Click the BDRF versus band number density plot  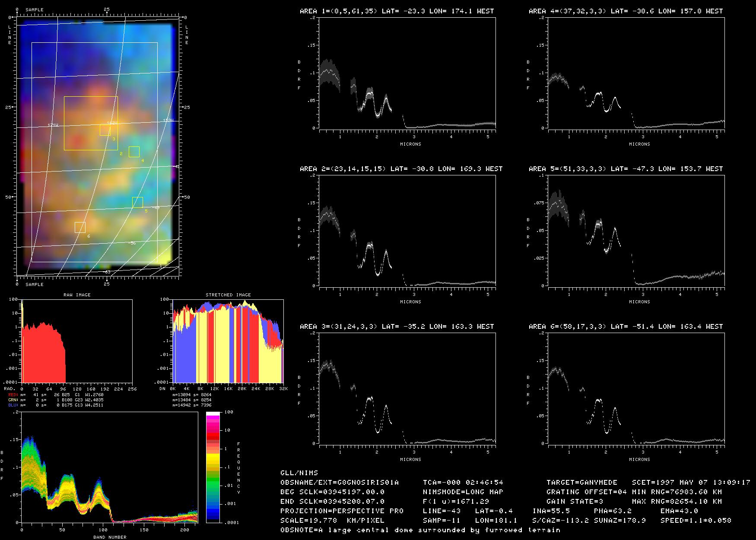coord(109,467)
